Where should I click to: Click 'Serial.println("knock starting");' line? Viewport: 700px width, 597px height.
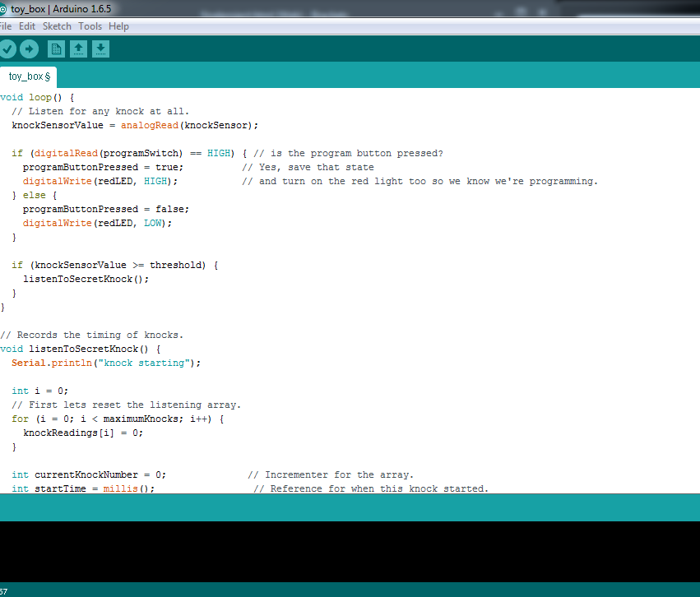(x=106, y=363)
